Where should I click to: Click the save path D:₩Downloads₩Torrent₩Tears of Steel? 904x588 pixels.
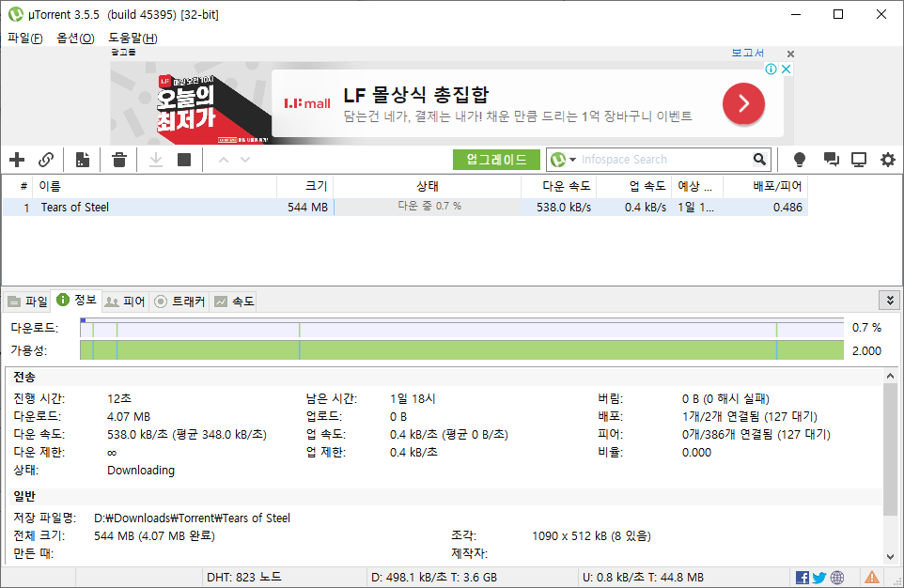(192, 518)
